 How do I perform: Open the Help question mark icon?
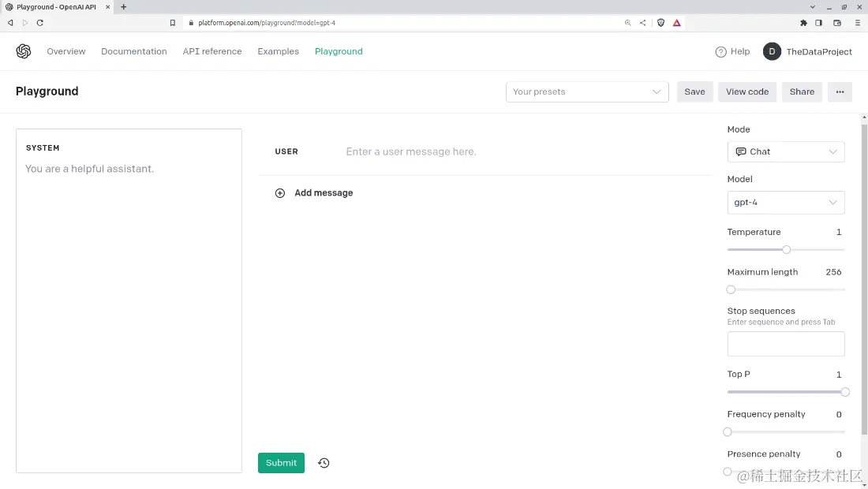click(720, 52)
